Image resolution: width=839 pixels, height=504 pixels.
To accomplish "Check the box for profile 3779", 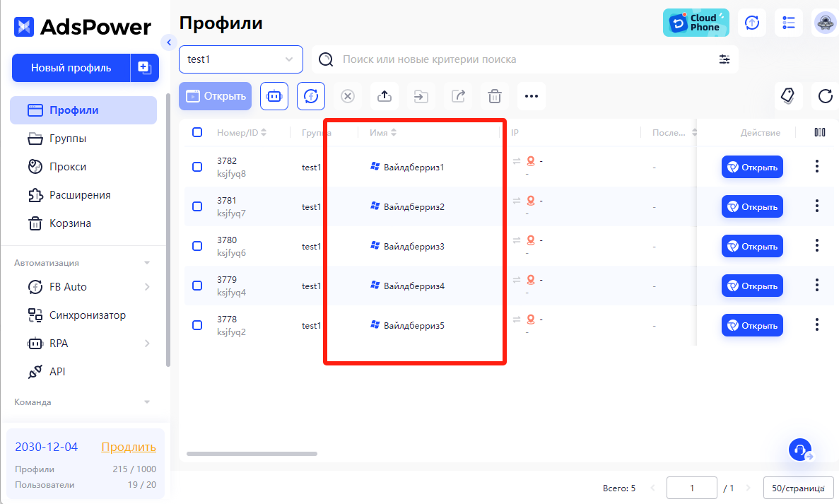I will 197,286.
